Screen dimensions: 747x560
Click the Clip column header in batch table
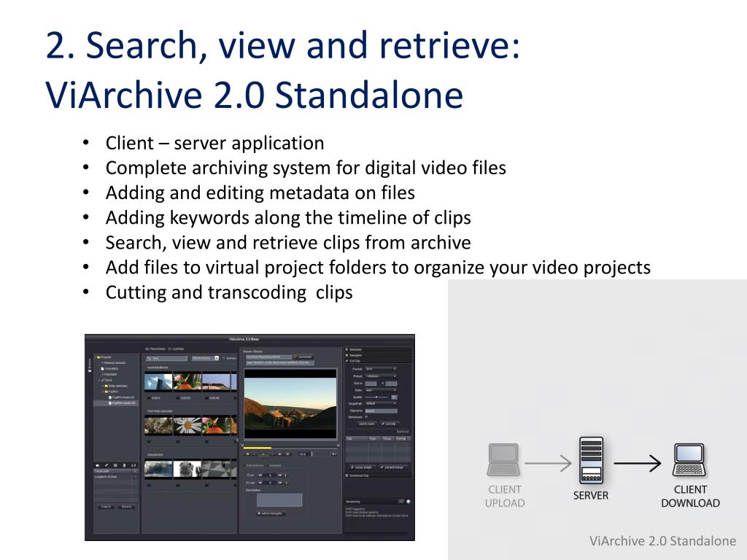coord(356,438)
